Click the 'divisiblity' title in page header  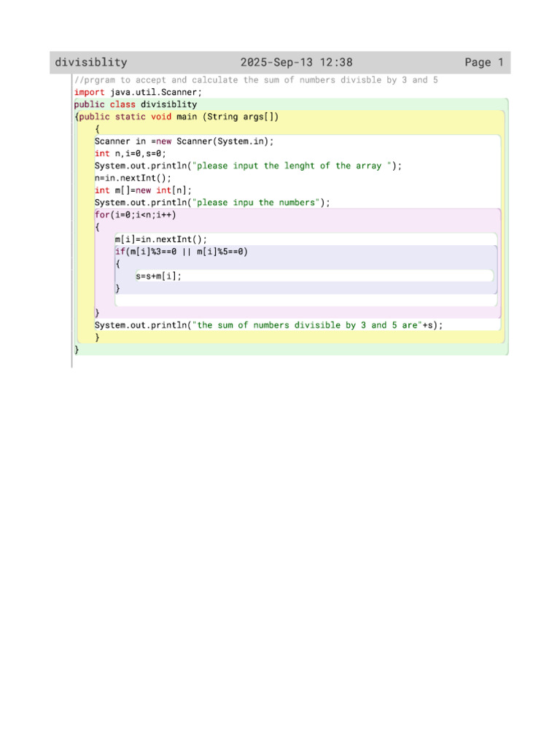tap(91, 63)
